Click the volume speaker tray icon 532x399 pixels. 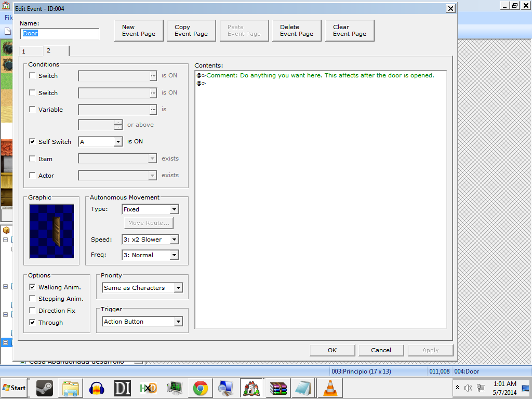pos(468,388)
